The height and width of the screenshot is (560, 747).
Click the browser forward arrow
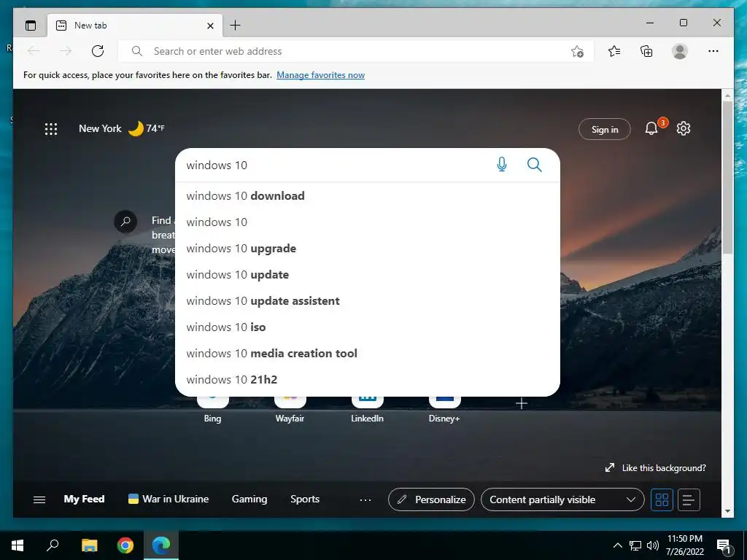66,51
